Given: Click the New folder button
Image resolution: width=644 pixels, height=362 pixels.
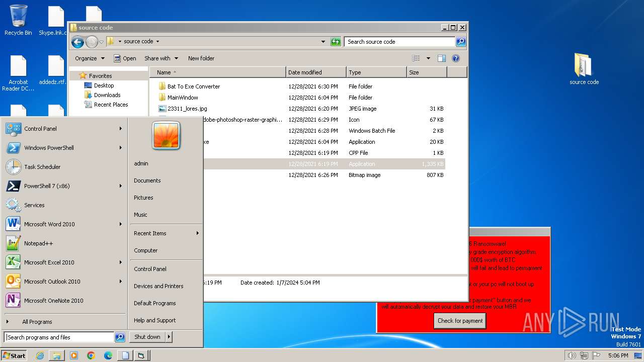Looking at the screenshot, I should click(x=201, y=58).
